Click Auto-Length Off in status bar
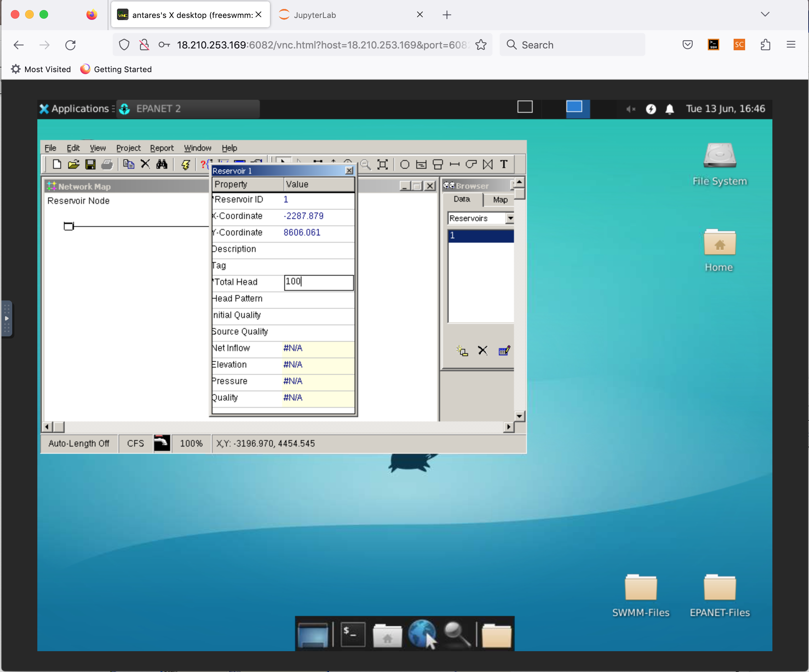Screen dimensions: 809x672 79,443
